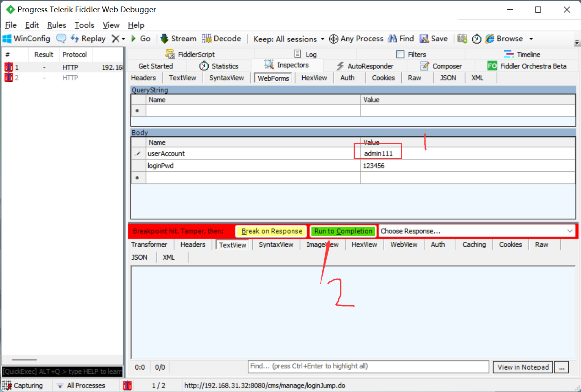Open the View menu
This screenshot has width=581, height=392.
coord(111,25)
